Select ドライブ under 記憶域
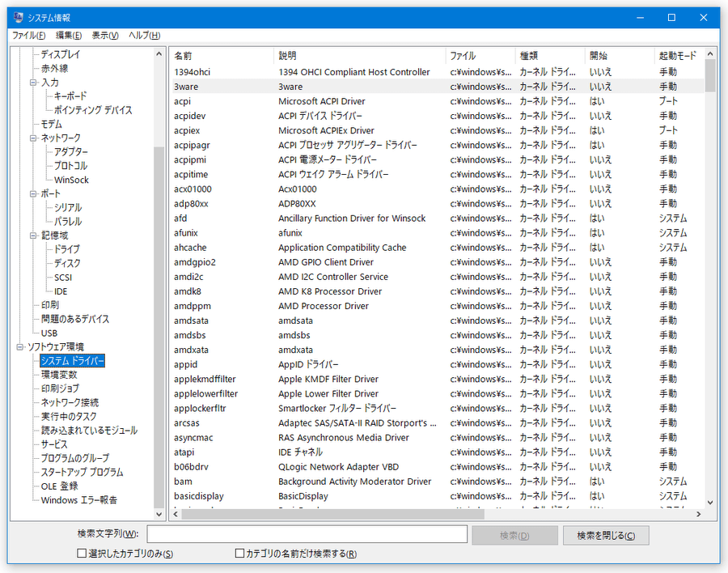Screen dimensions: 728x573 [67, 249]
